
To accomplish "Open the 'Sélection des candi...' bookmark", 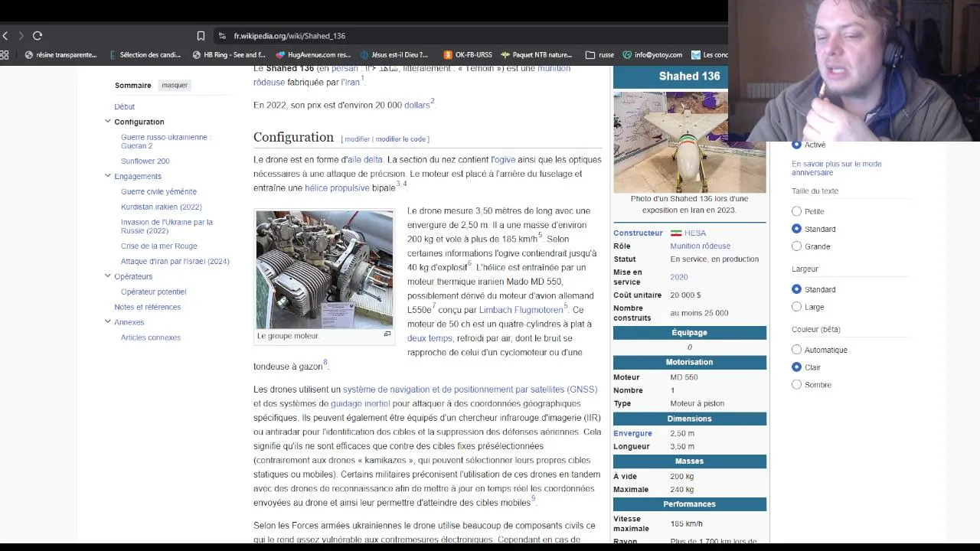I will [x=145, y=55].
